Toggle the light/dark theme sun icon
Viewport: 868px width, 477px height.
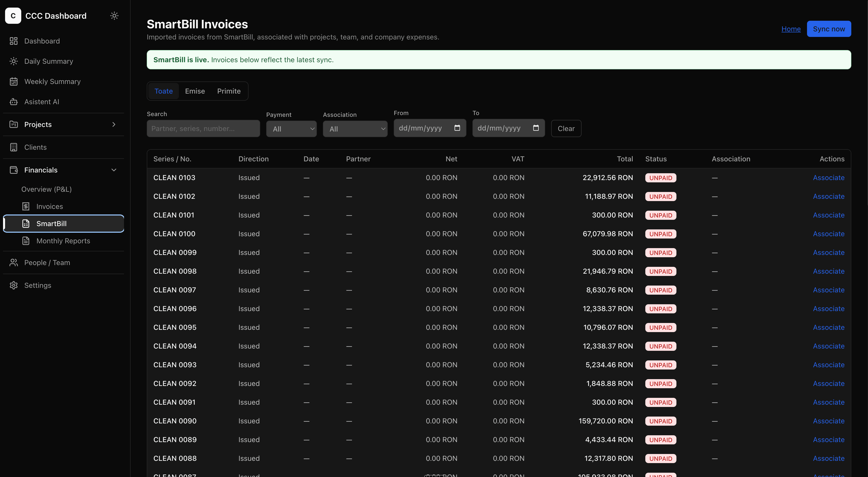114,15
